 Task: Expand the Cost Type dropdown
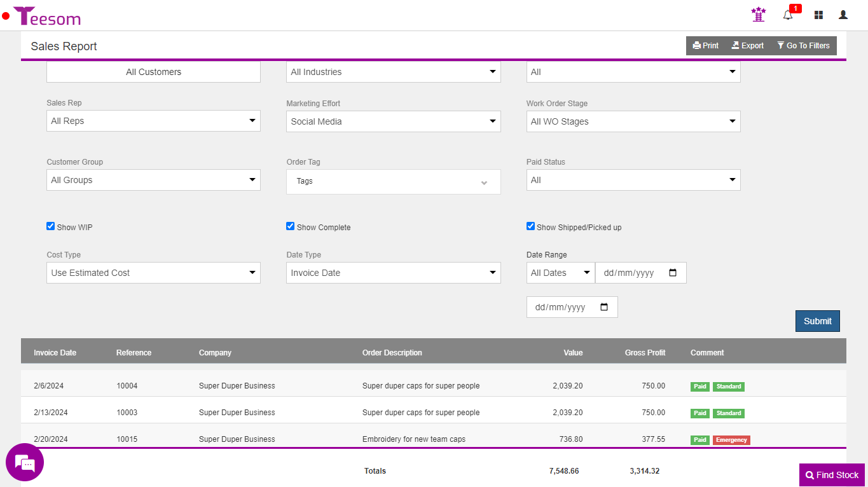tap(153, 273)
